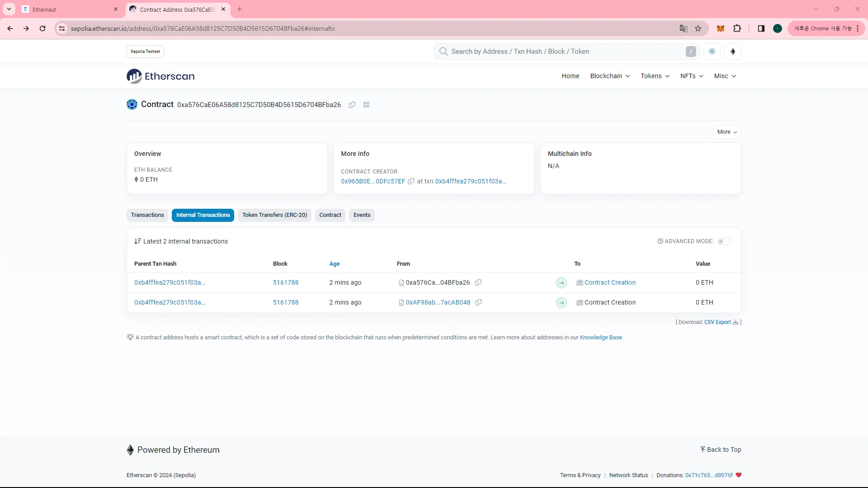
Task: Go to the Home menu item
Action: [571, 76]
